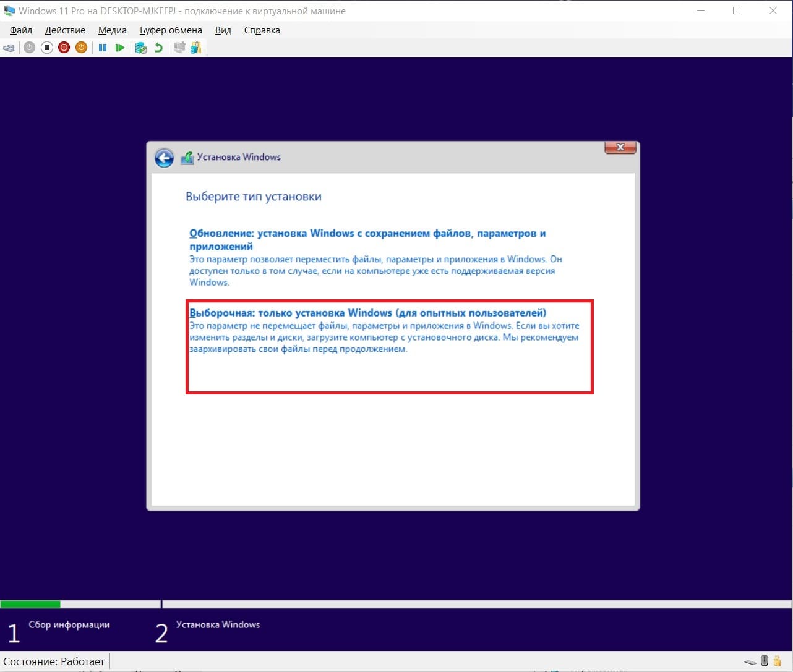Click the greyed-out Start power icon

coord(30,48)
